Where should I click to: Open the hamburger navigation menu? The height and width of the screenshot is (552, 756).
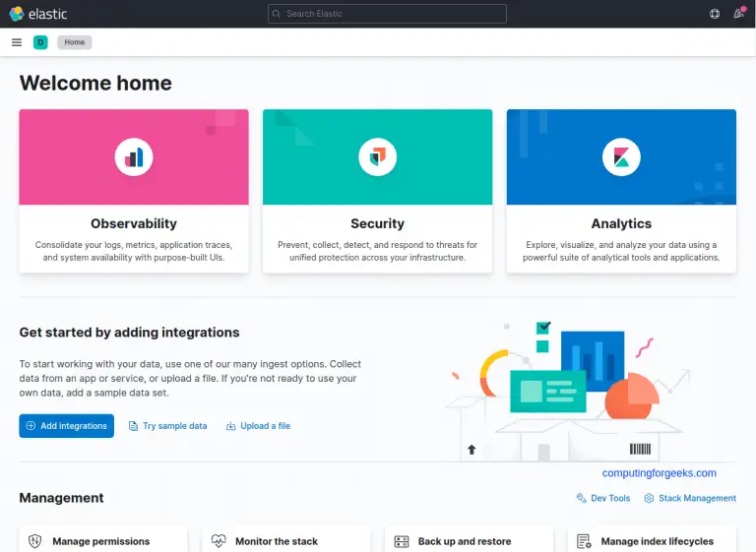(x=17, y=42)
